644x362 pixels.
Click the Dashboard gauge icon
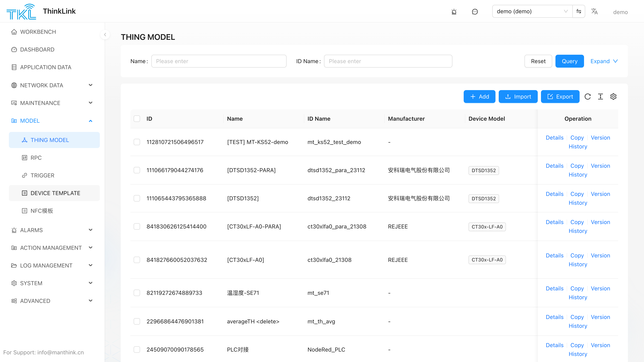tap(14, 49)
